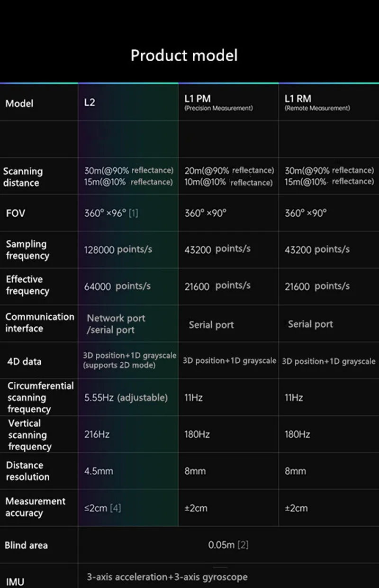Click the Effective frequency row label

tap(27, 285)
